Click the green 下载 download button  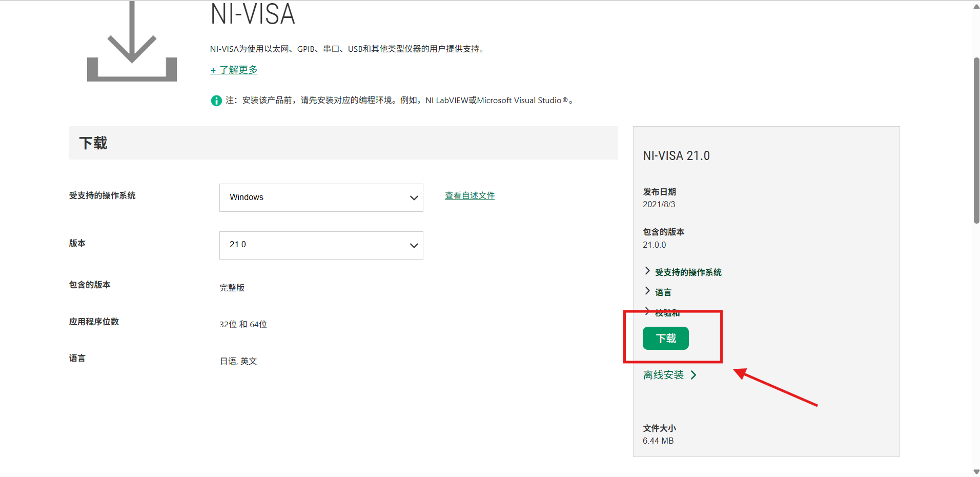(665, 338)
